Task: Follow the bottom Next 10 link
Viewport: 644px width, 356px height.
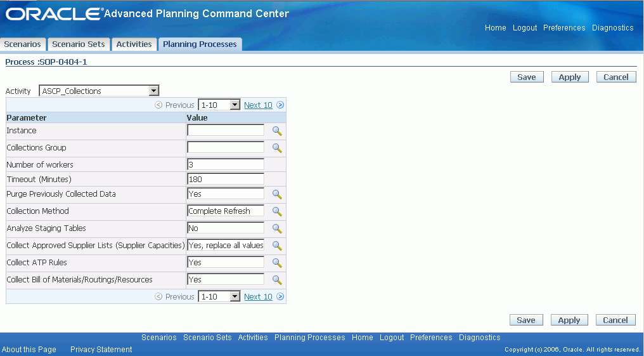Action: pyautogui.click(x=258, y=296)
